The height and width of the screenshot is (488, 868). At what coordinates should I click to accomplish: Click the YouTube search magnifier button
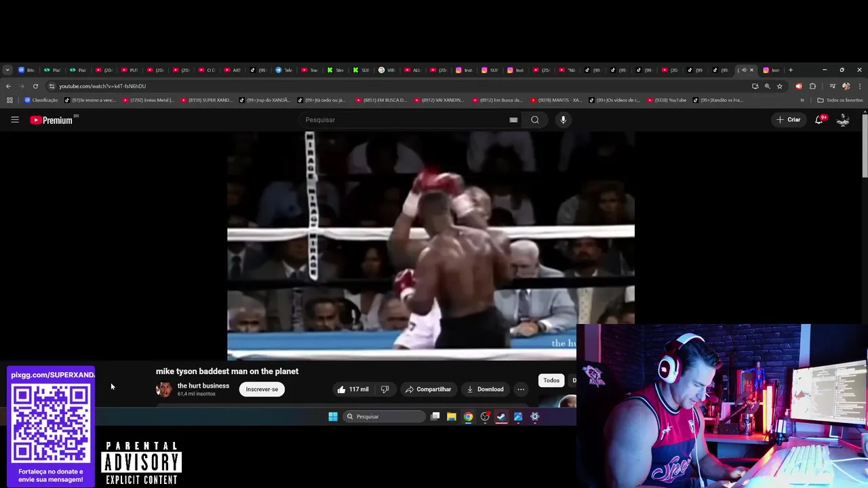click(535, 120)
